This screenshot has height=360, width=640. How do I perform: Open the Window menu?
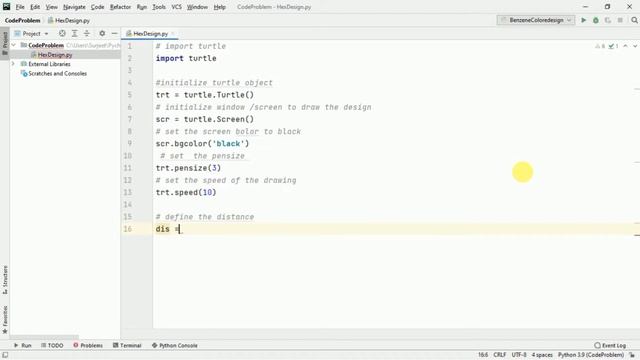pyautogui.click(x=197, y=7)
